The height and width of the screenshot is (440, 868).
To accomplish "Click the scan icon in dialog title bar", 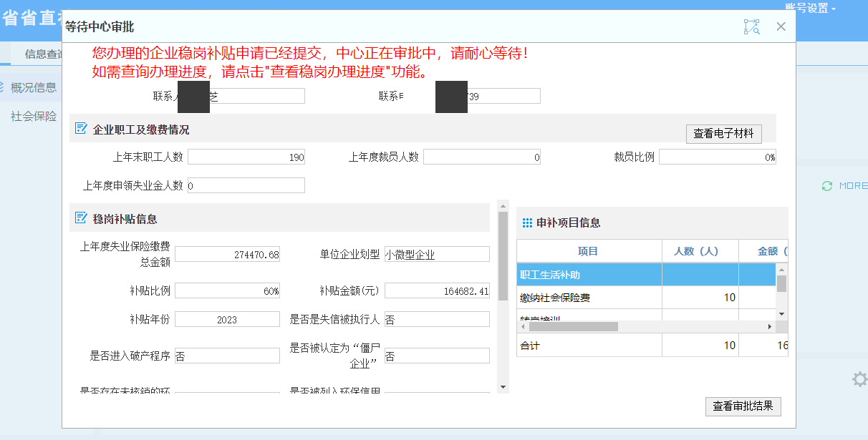I will coord(751,27).
